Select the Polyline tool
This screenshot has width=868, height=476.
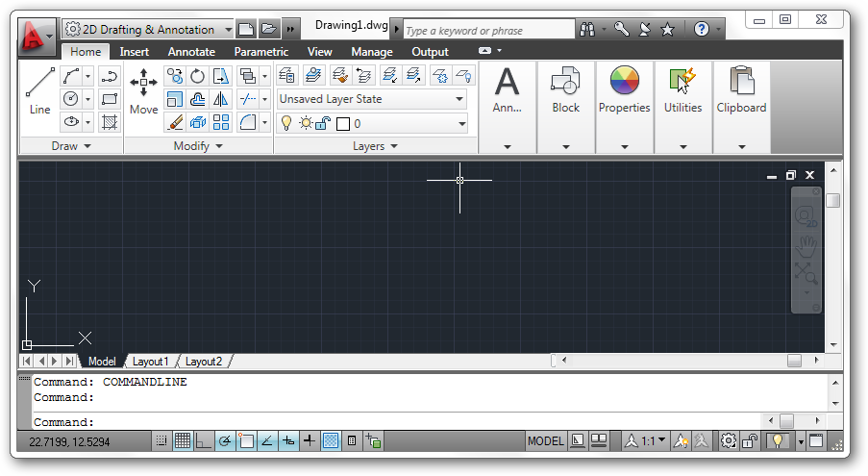(110, 76)
